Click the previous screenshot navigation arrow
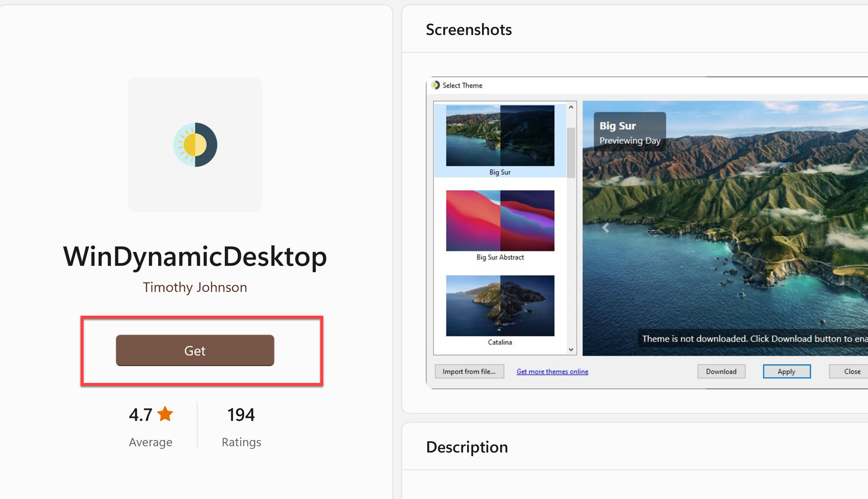The height and width of the screenshot is (499, 868). coord(606,227)
